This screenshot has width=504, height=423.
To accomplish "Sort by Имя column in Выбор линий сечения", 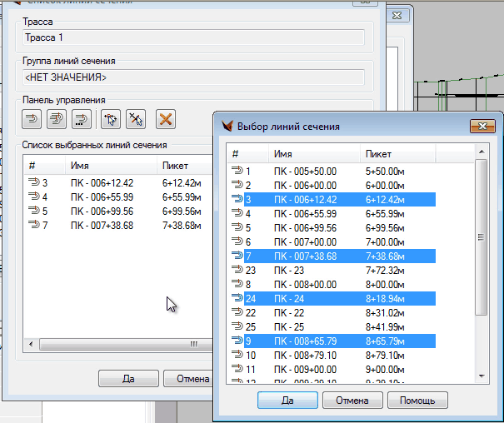I will pyautogui.click(x=315, y=154).
